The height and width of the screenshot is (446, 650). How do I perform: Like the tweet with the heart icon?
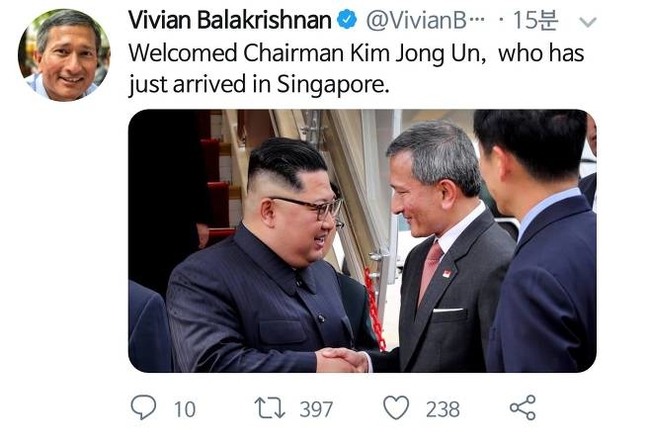point(396,407)
